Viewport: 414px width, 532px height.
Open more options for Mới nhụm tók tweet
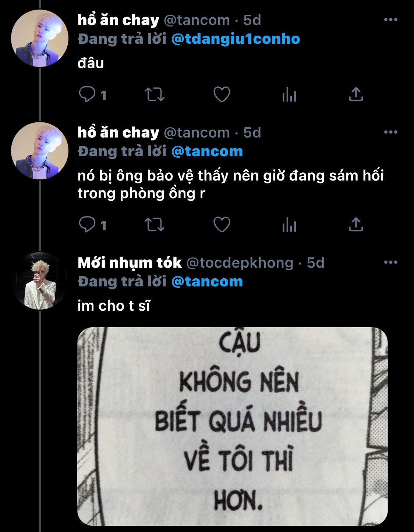pyautogui.click(x=390, y=263)
